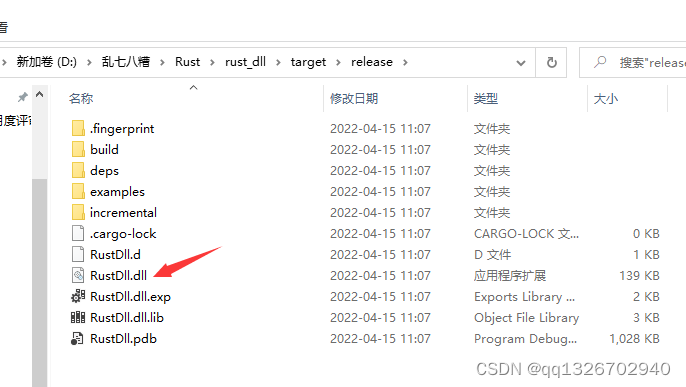Expand chevron after 新加卷 (D:)
Viewport: 686px width, 387px height.
[x=89, y=63]
